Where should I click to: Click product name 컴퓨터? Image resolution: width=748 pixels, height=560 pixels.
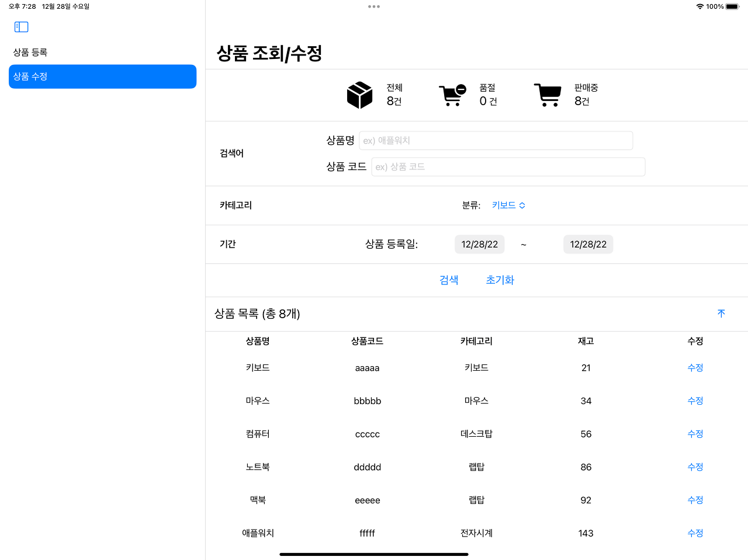click(258, 434)
